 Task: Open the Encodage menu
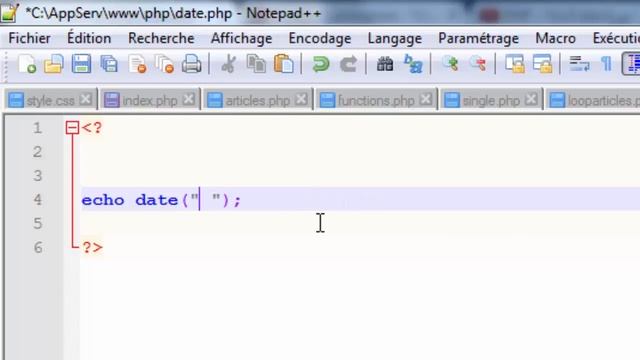[x=320, y=39]
